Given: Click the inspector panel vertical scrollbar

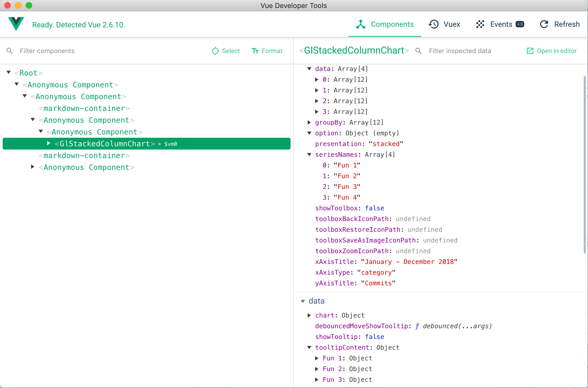Looking at the screenshot, I should [x=585, y=165].
